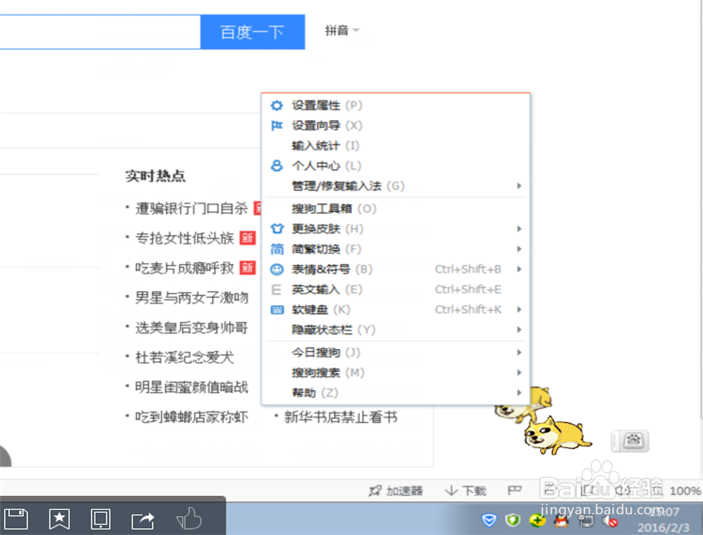Open hot topic 男星与两女子激吻

click(191, 298)
